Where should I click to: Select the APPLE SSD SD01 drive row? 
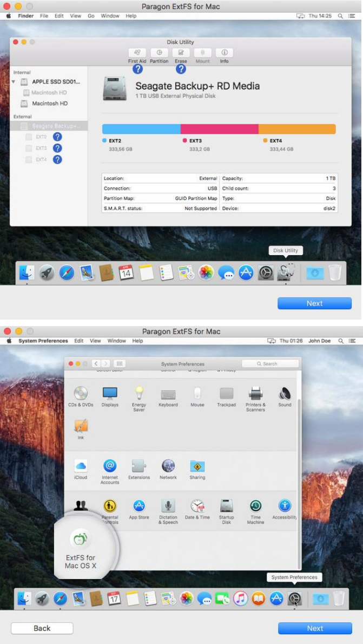pos(50,82)
